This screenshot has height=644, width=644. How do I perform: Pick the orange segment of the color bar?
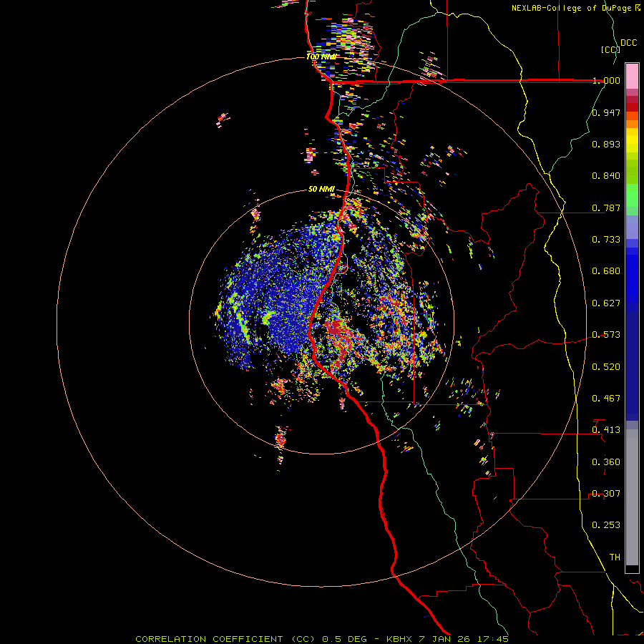pos(632,124)
